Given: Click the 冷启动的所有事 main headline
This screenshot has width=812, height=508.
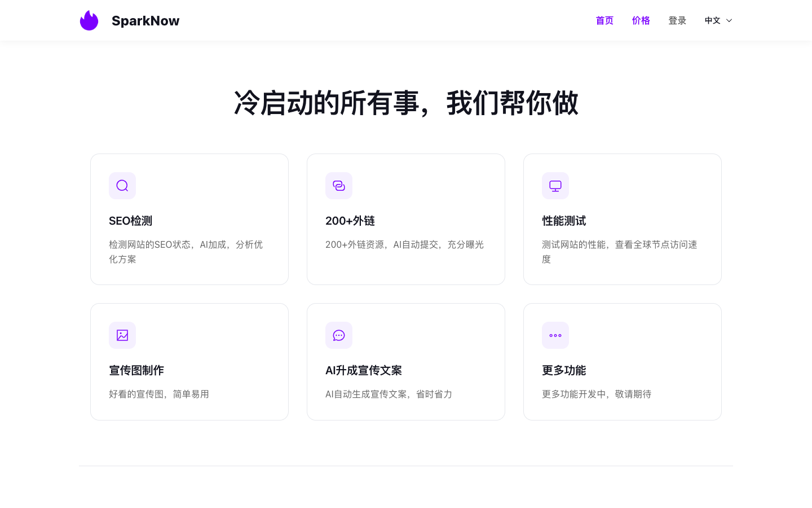Looking at the screenshot, I should pos(406,103).
